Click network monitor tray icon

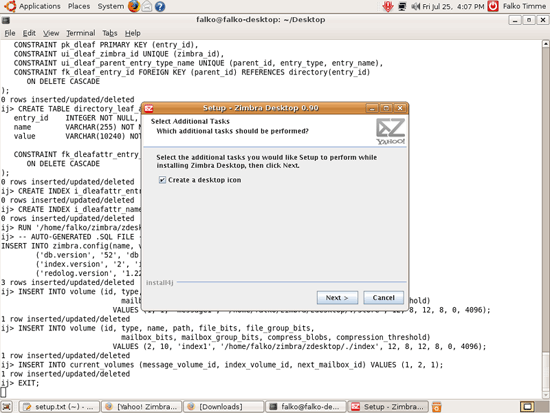pyautogui.click(x=402, y=6)
